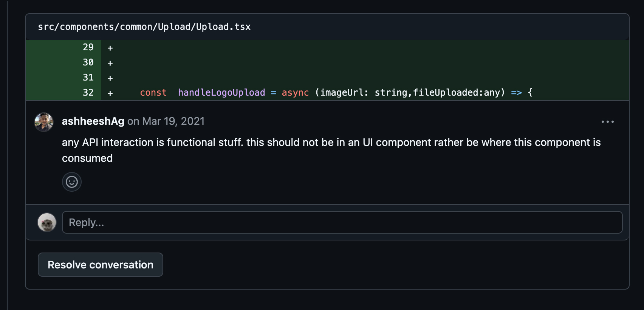Click the plus marker on line 30
This screenshot has width=644, height=310.
pyautogui.click(x=110, y=63)
